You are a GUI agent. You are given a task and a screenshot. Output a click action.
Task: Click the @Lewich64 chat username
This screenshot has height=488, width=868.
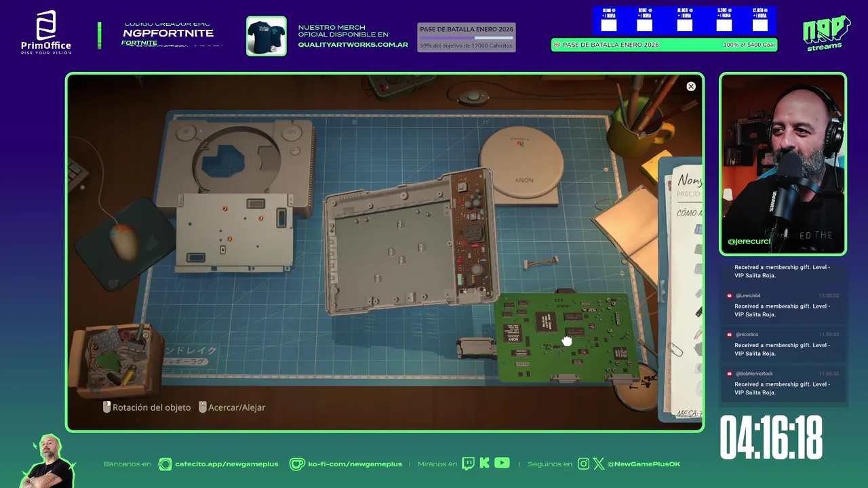click(x=748, y=296)
